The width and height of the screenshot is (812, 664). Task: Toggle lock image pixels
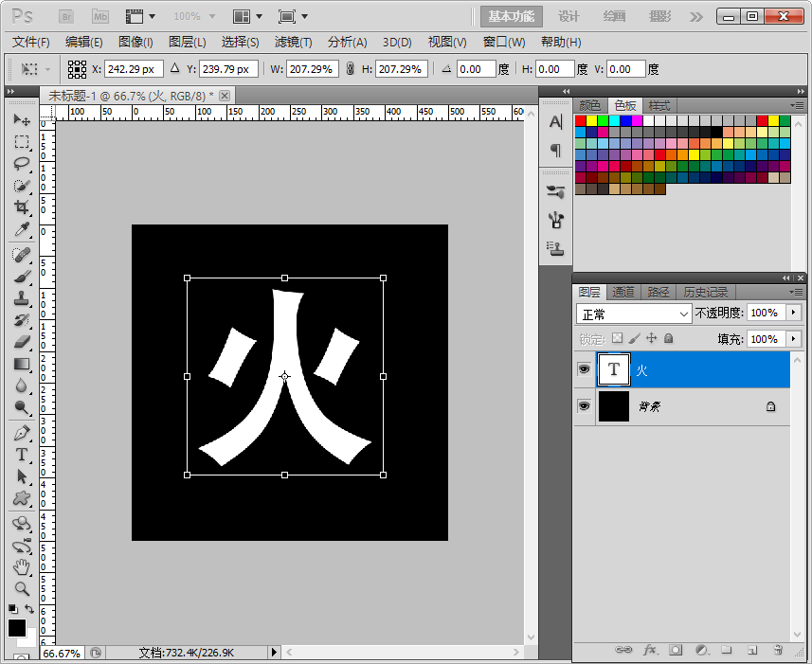(635, 338)
